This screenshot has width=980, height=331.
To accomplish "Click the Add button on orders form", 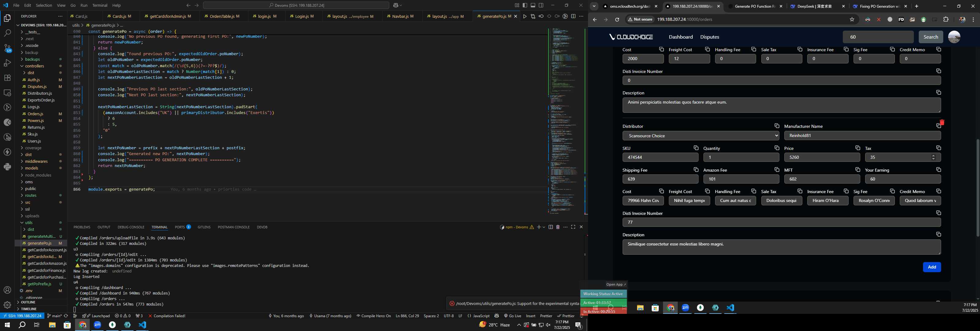I will (932, 267).
